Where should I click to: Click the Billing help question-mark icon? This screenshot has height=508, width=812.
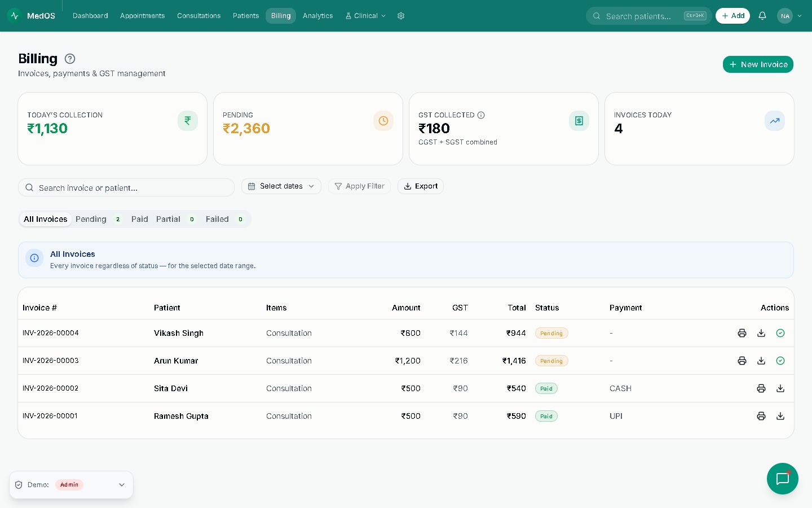pyautogui.click(x=70, y=59)
